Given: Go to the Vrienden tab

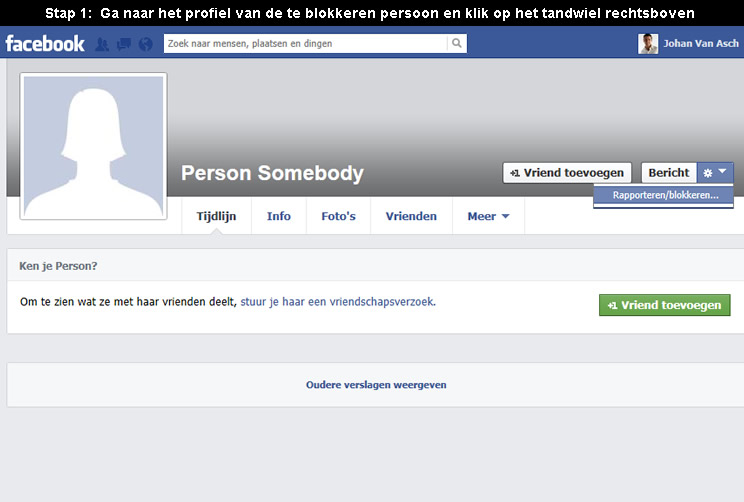Looking at the screenshot, I should coord(411,216).
